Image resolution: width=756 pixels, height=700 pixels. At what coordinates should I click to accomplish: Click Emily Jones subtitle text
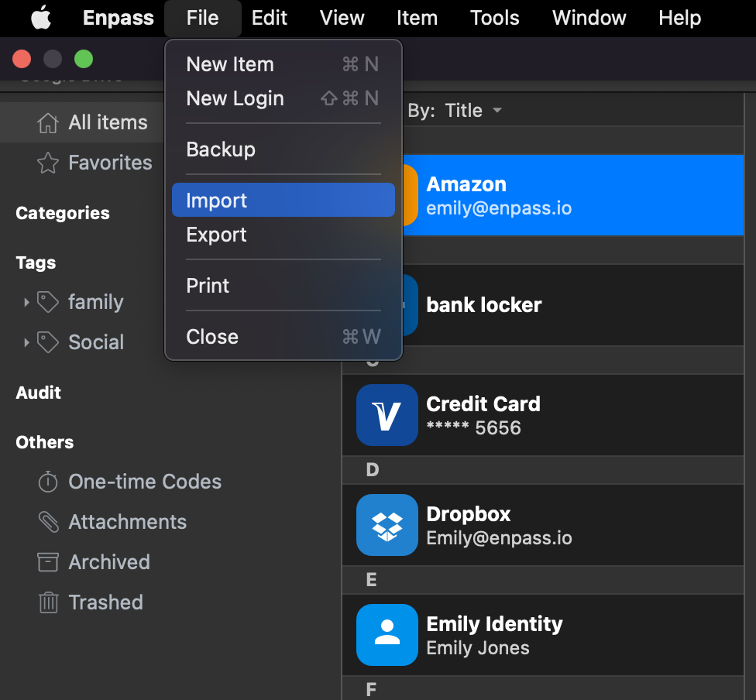tap(478, 648)
